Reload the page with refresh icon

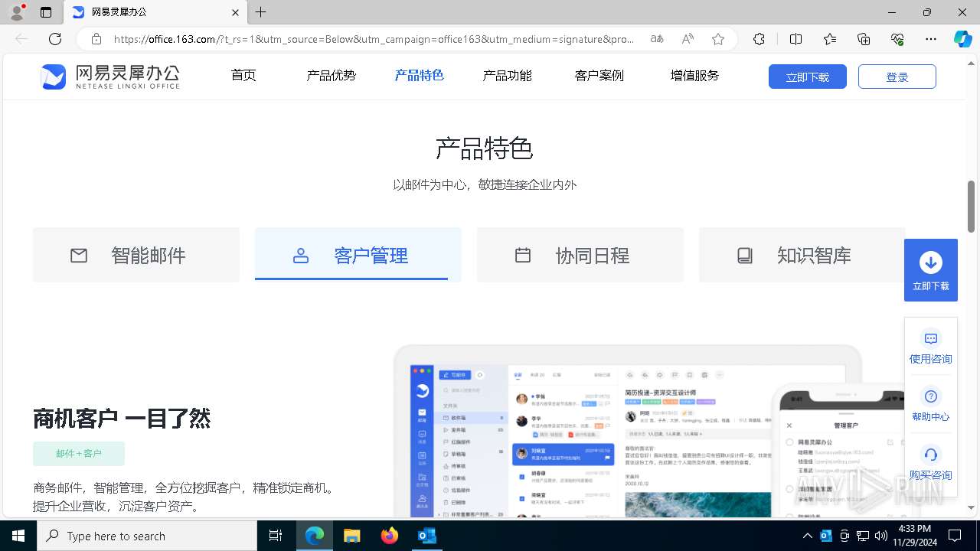(55, 39)
